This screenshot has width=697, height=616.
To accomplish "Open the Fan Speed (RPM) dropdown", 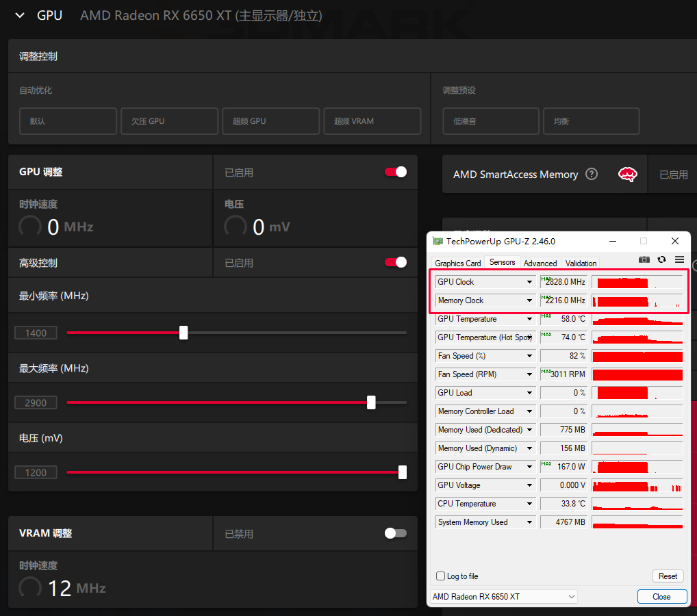I will [x=529, y=374].
